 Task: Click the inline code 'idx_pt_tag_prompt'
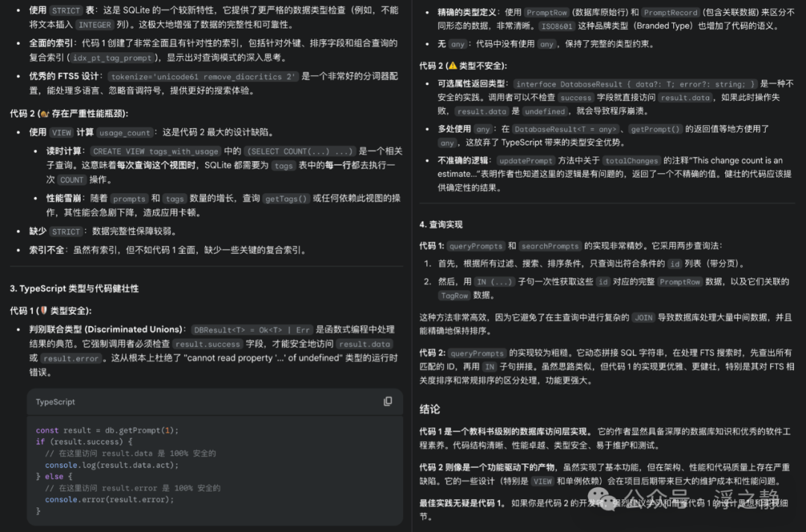112,58
